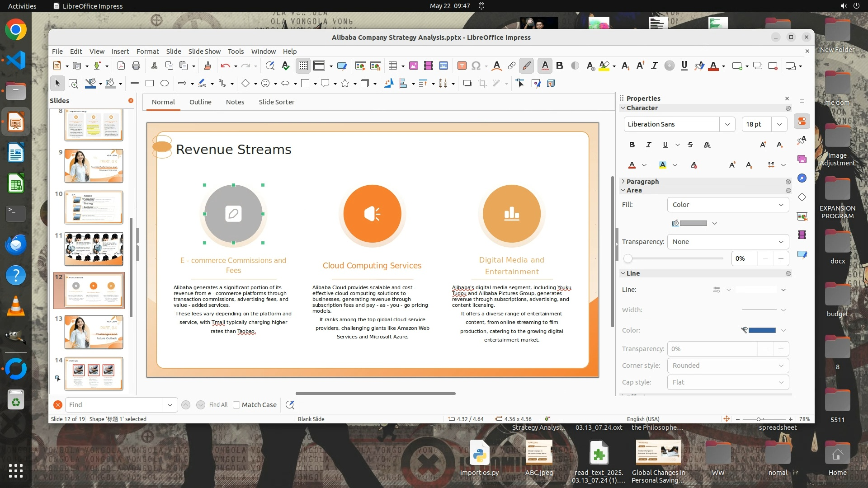Open the Insert Special Character tool
This screenshot has height=488, width=868.
tap(476, 66)
